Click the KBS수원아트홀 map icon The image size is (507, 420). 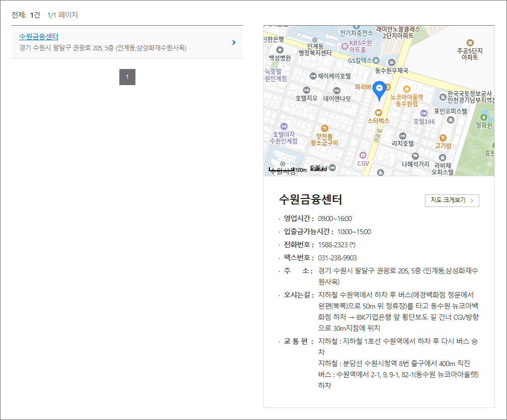point(345,46)
